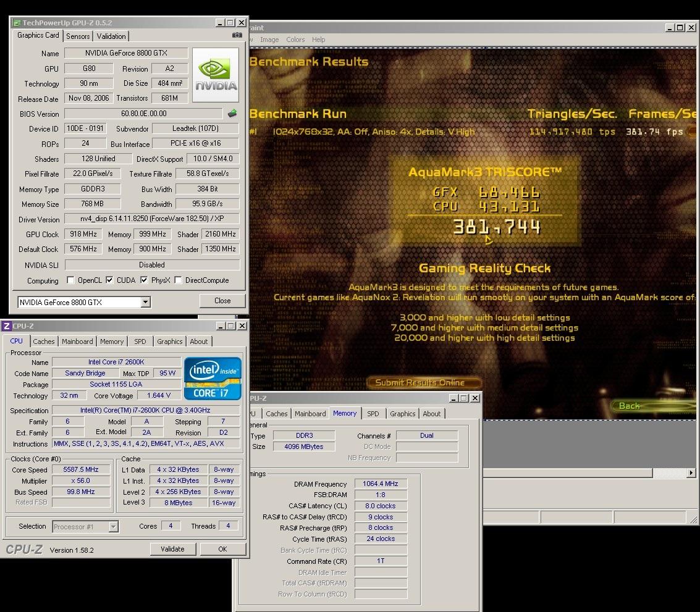Click the GPU-Z title bar app icon

[16, 23]
